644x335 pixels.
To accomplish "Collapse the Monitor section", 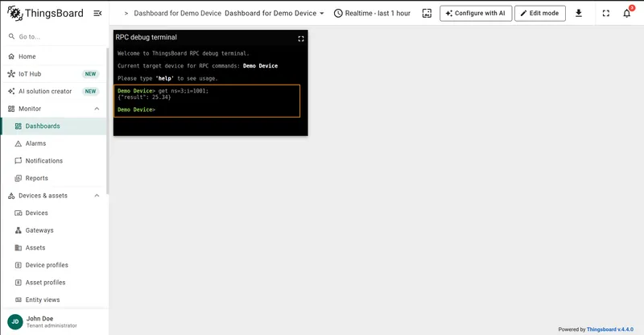I will coord(97,109).
